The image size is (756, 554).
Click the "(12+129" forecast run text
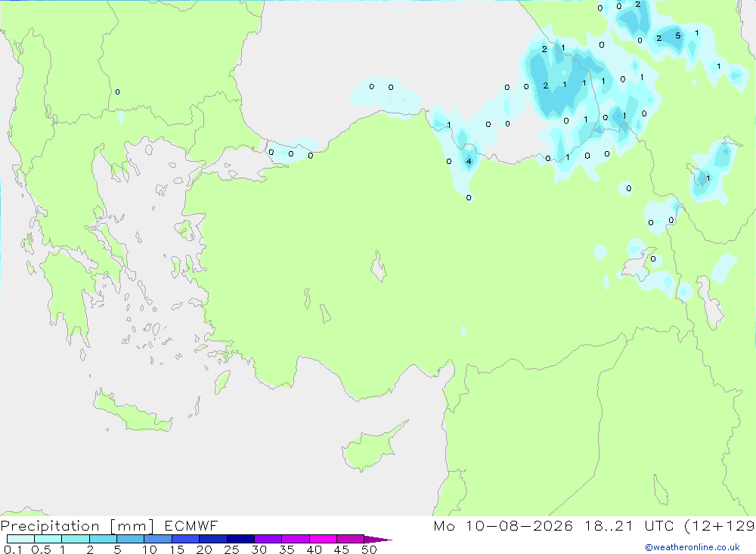pos(720,526)
